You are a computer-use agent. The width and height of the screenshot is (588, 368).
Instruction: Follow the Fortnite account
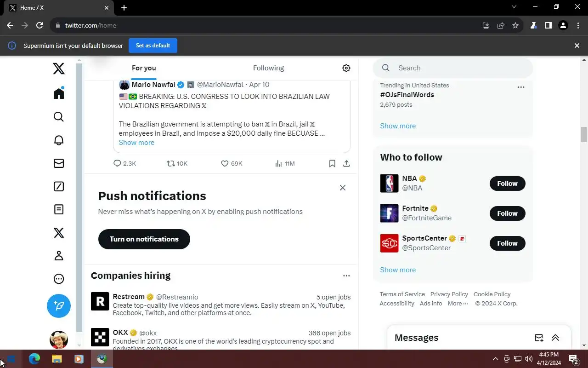pyautogui.click(x=507, y=213)
